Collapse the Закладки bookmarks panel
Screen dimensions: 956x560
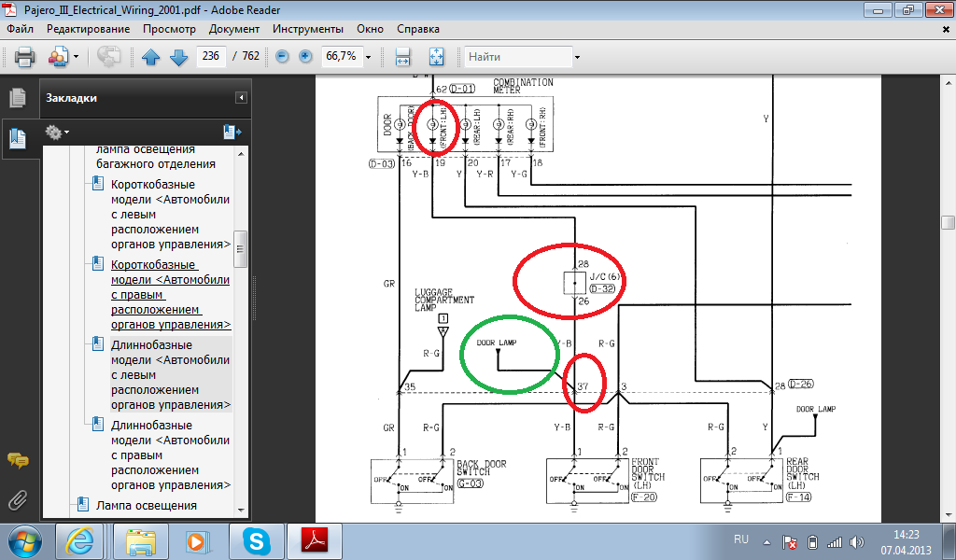tap(241, 98)
